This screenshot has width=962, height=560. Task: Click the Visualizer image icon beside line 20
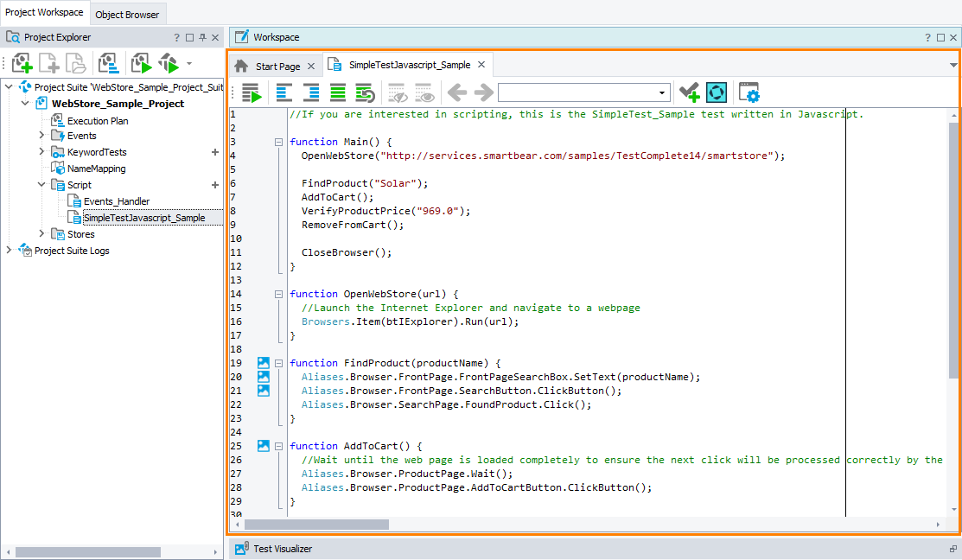[x=263, y=376]
